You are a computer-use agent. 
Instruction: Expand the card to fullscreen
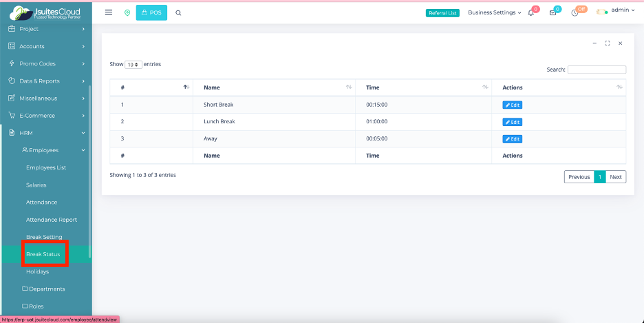coord(608,43)
